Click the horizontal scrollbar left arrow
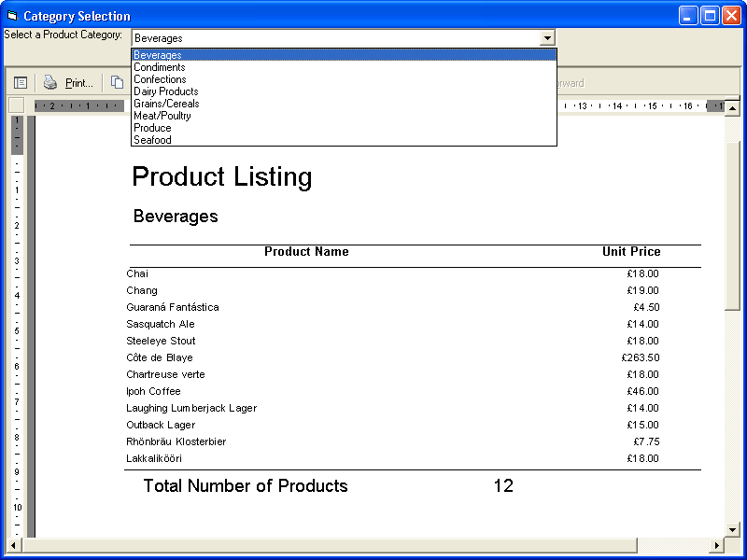747x560 pixels. click(14, 545)
